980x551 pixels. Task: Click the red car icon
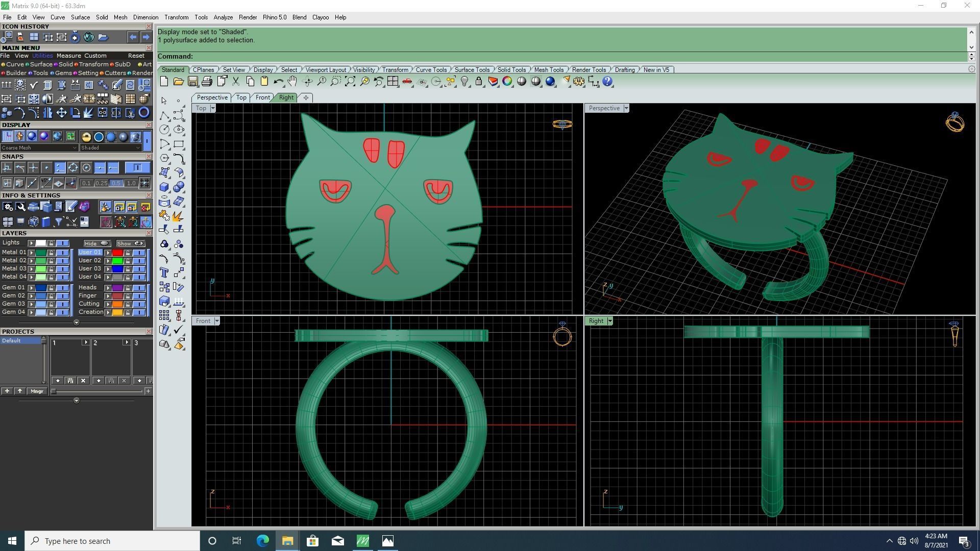tap(407, 82)
